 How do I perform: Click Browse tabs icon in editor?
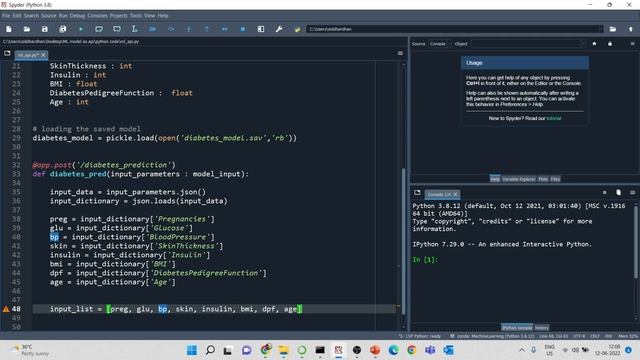point(7,53)
